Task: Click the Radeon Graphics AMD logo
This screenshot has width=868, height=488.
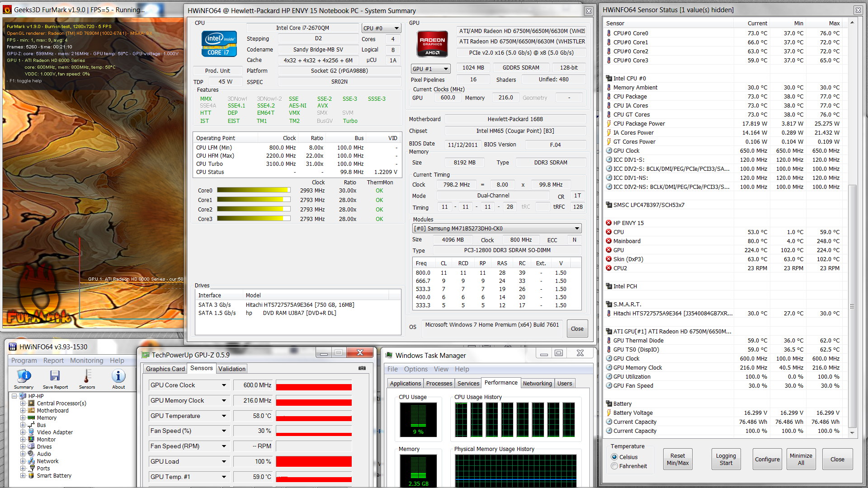Action: (432, 44)
